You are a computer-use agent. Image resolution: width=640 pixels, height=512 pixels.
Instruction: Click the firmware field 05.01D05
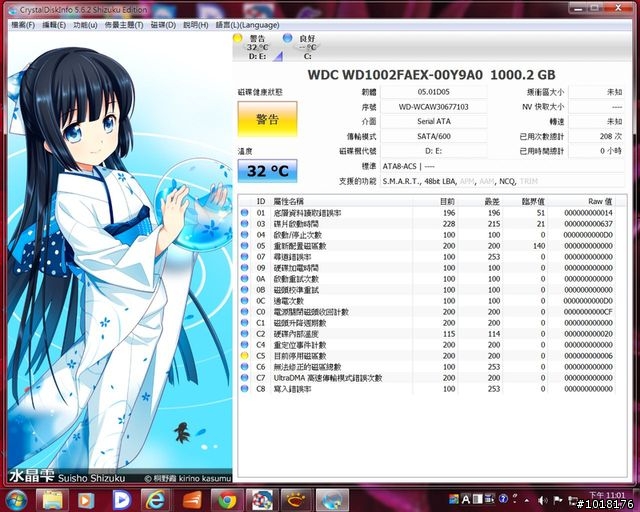click(433, 92)
